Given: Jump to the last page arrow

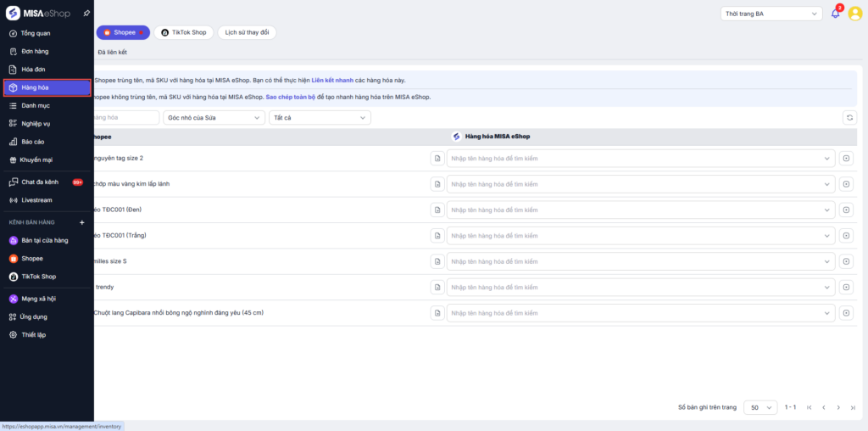Looking at the screenshot, I should (x=852, y=407).
